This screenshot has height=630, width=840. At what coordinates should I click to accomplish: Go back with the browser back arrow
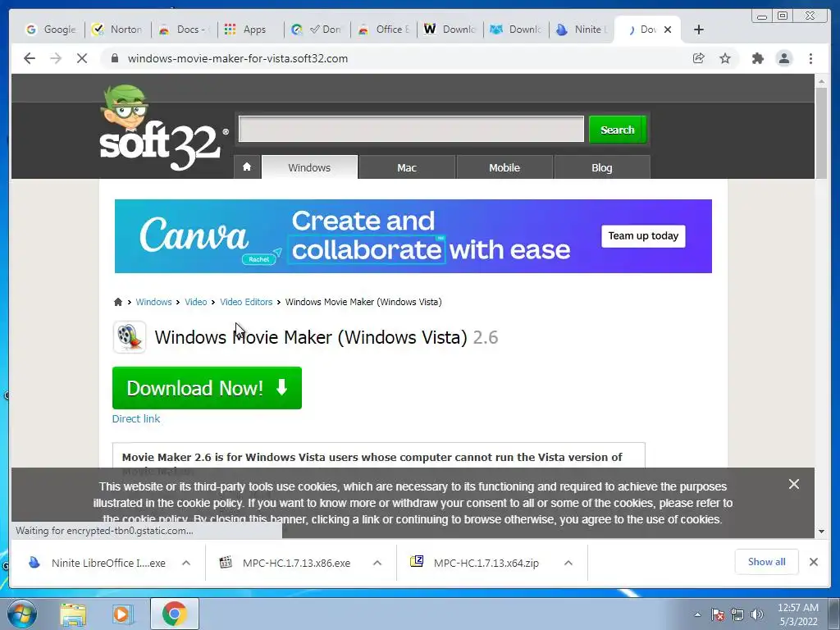point(30,58)
